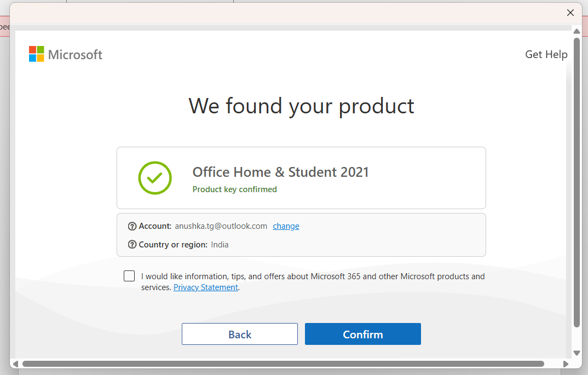Confirm the product with the Confirm button

pos(362,334)
